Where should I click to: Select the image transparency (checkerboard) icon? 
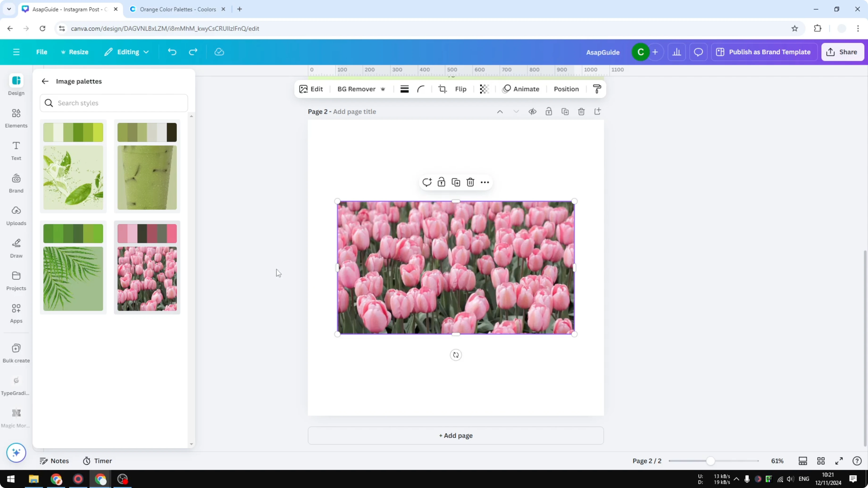click(x=484, y=89)
